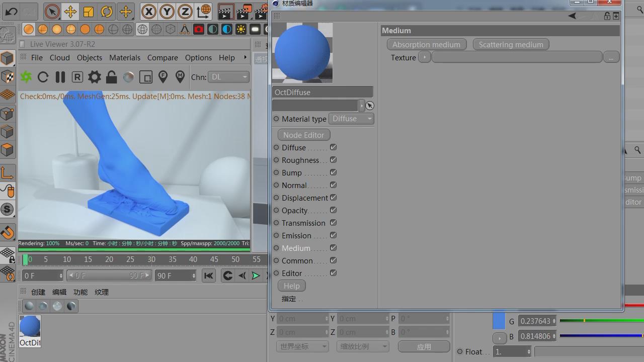The width and height of the screenshot is (644, 362).
Task: Click the padlock icon in material editor header
Action: tap(607, 16)
